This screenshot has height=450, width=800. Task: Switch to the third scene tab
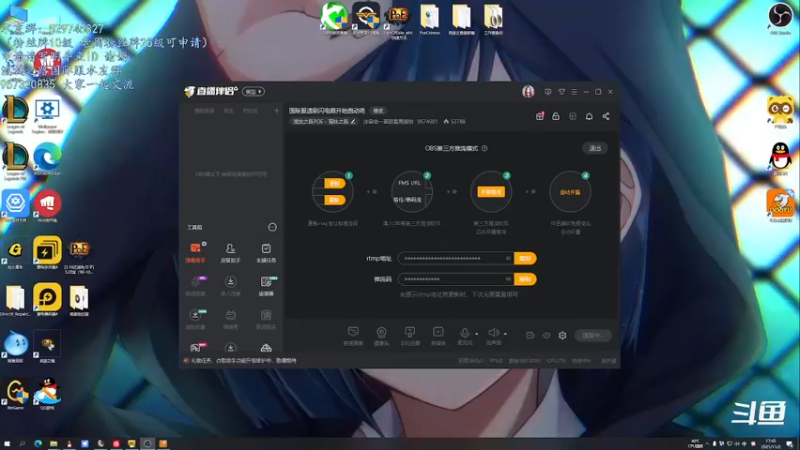coord(250,111)
